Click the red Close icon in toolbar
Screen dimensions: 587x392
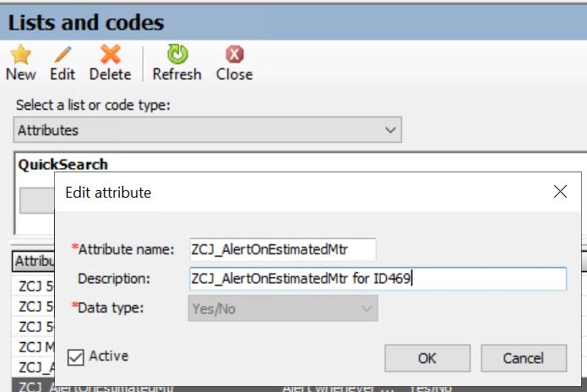pos(234,55)
